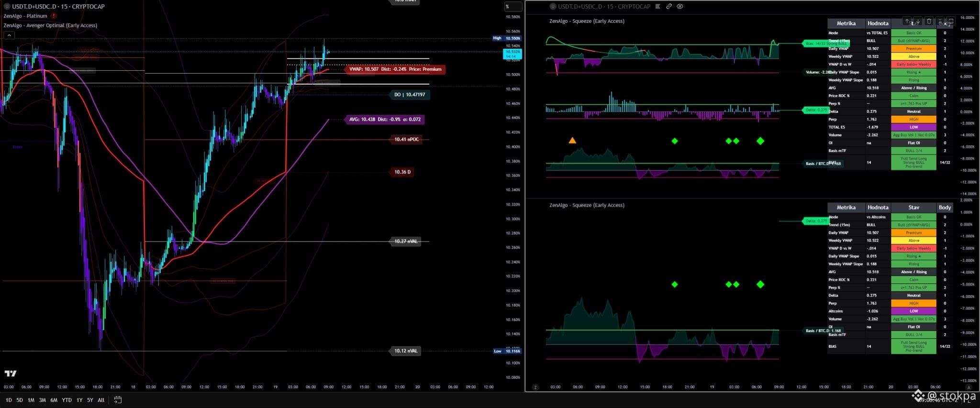Click the red warning icon next to ZenAlgo - Platinum

click(54, 16)
